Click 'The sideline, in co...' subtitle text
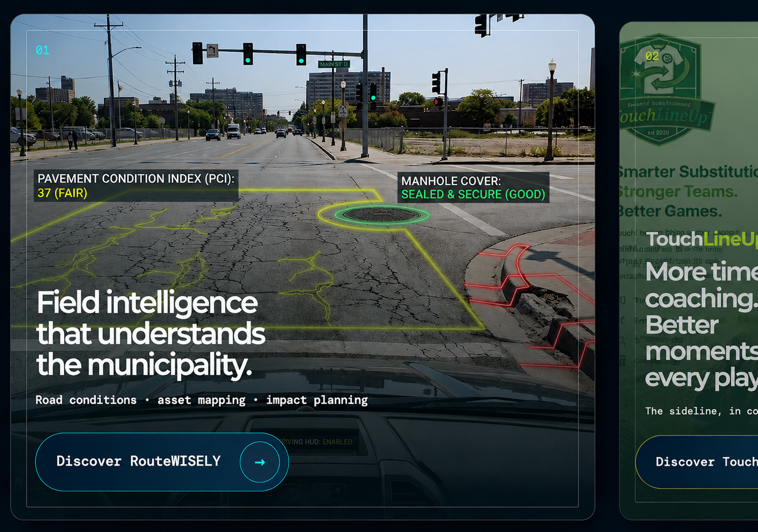758x532 pixels. point(701,411)
